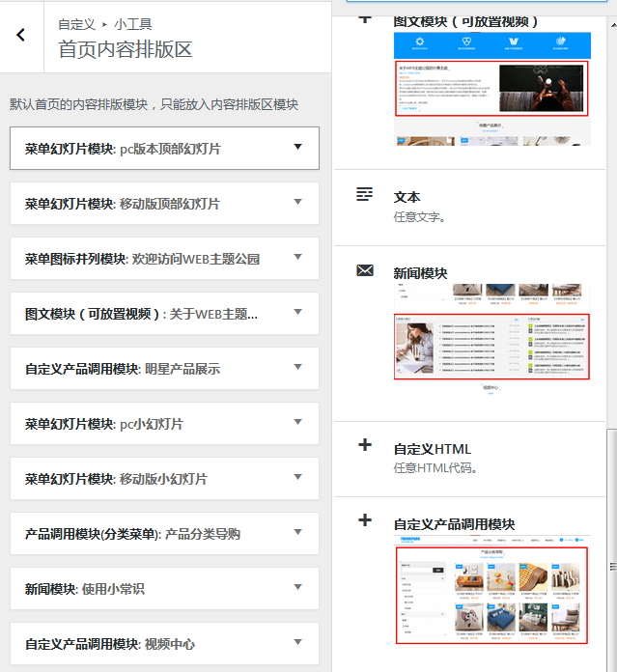Click the widget list vertical scrollbar
Image resolution: width=617 pixels, height=672 pixels.
coord(612,550)
